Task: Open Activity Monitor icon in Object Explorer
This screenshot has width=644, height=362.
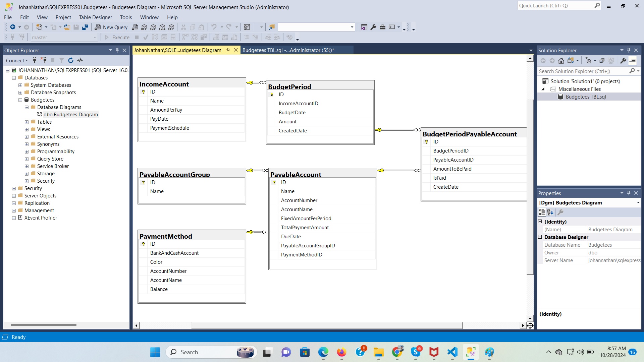Action: pos(80,60)
